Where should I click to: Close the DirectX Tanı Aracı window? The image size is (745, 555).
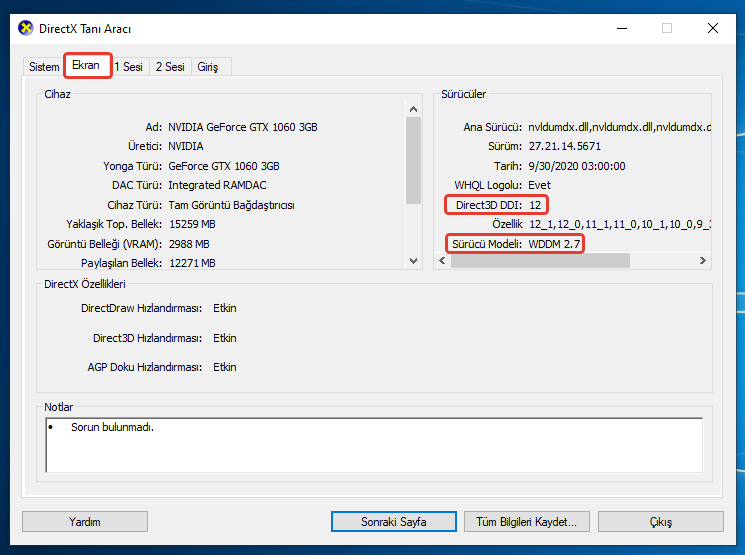713,28
